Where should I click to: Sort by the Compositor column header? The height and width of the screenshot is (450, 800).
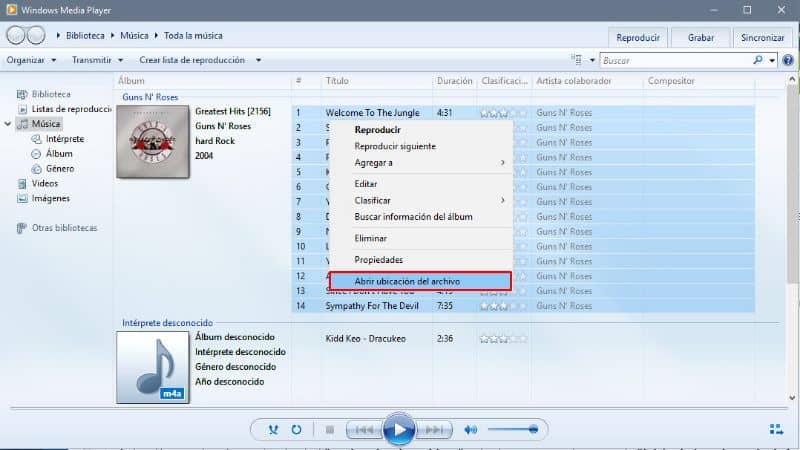671,81
